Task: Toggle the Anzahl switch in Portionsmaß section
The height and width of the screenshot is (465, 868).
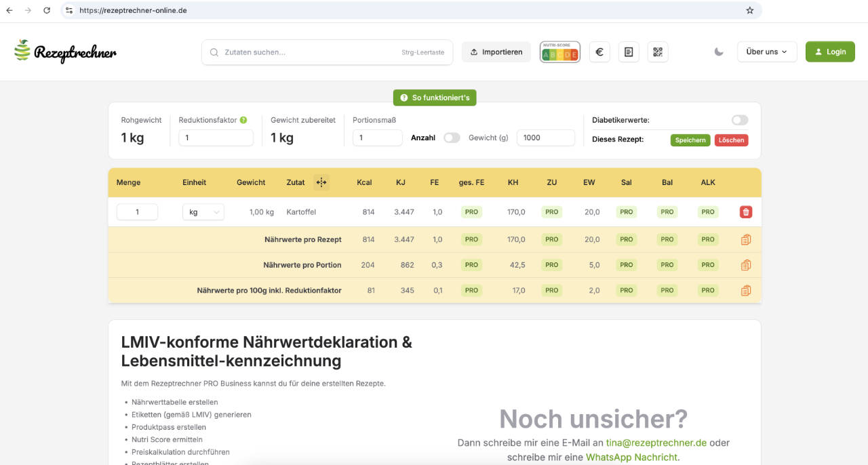Action: tap(452, 137)
